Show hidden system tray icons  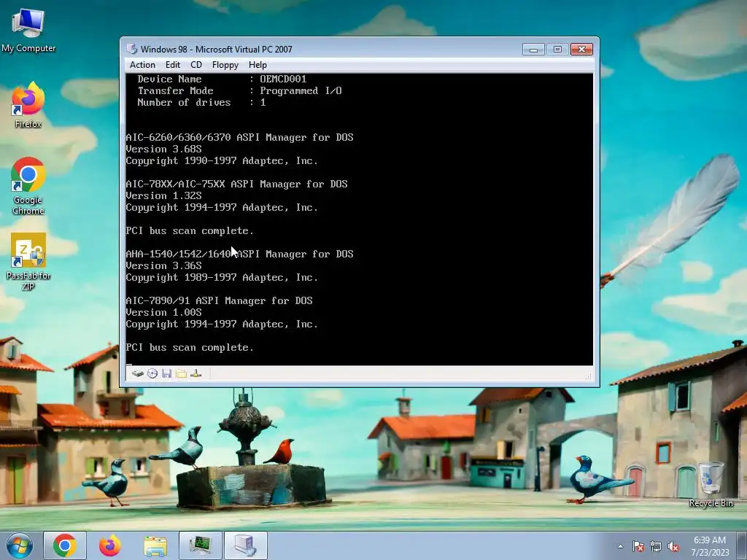point(620,547)
